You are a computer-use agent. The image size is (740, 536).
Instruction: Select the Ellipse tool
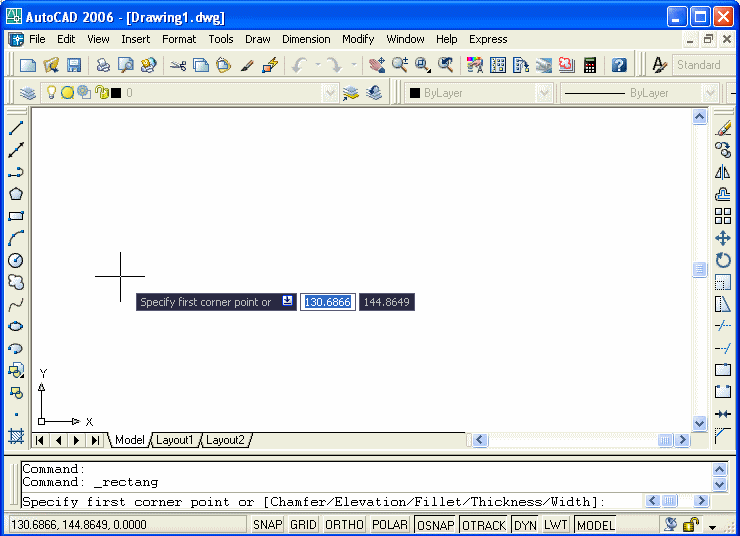(x=16, y=326)
